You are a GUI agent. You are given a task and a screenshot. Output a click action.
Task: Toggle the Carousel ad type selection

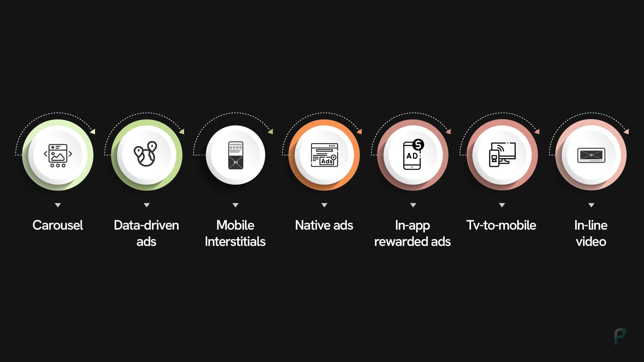click(58, 155)
